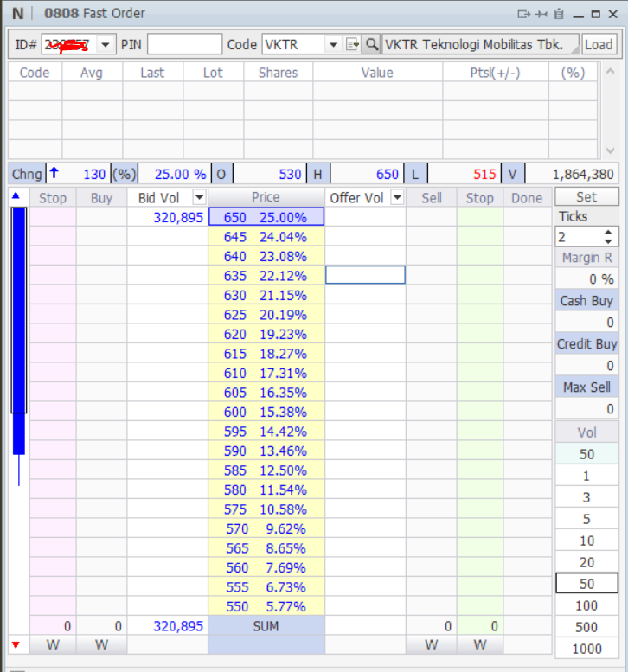Select volume preset 1
The width and height of the screenshot is (628, 672).
click(x=586, y=476)
